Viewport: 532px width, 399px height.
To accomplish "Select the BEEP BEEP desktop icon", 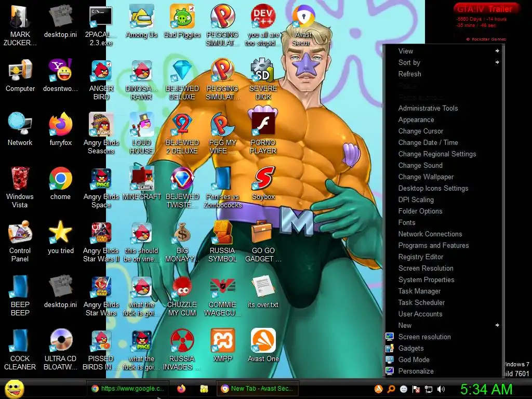I will (20, 295).
